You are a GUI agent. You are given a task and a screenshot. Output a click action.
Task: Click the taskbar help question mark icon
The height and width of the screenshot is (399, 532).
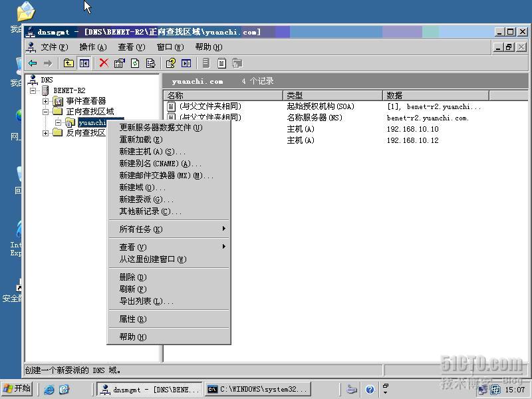(x=370, y=390)
